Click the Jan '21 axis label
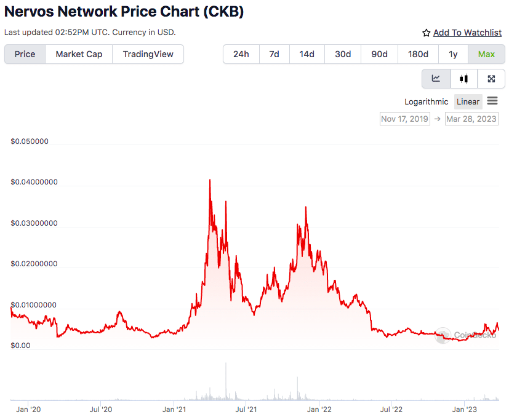509x420 pixels. pyautogui.click(x=174, y=410)
